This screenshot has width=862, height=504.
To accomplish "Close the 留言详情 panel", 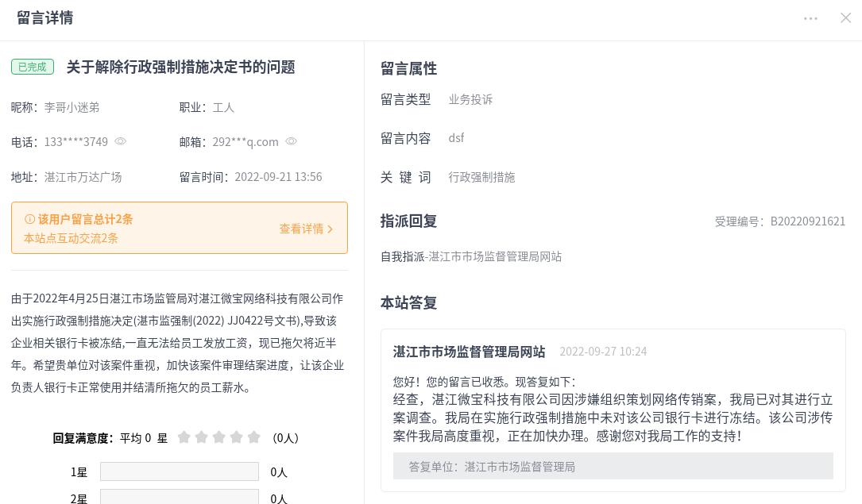I will point(845,18).
